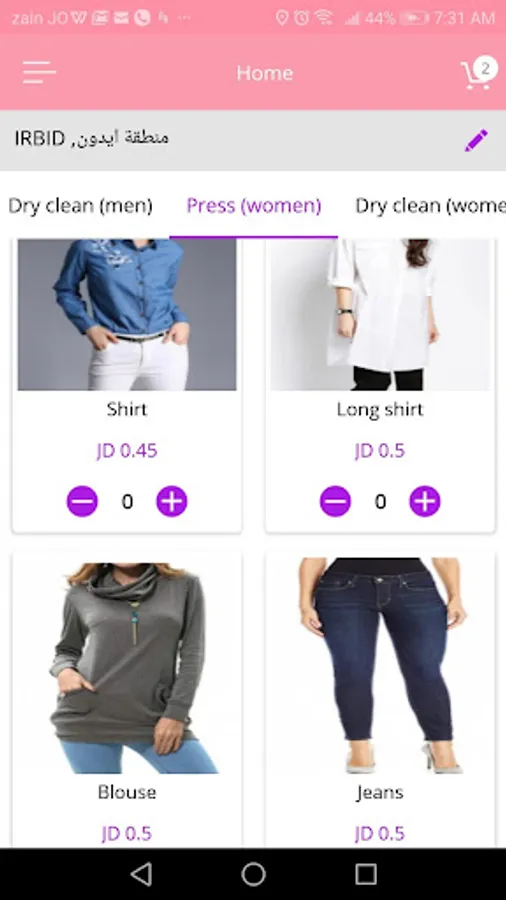
Task: Click the Blouse item label
Action: (x=127, y=792)
